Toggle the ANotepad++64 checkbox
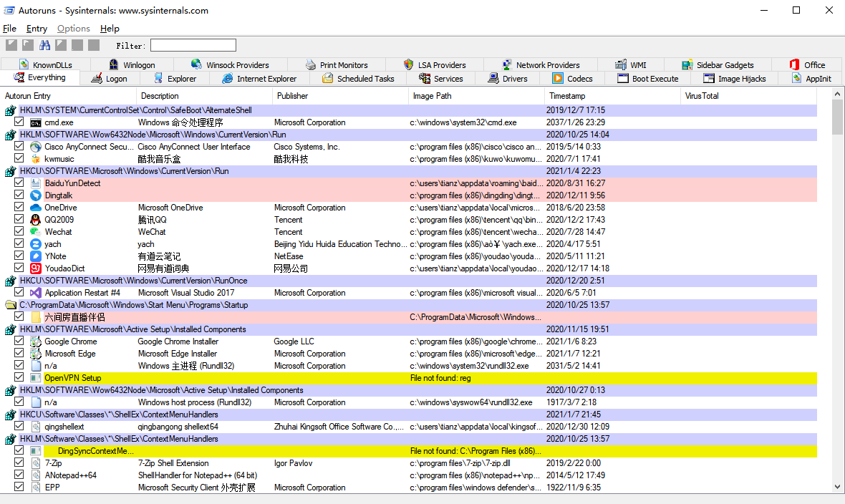The width and height of the screenshot is (845, 504). pyautogui.click(x=19, y=475)
